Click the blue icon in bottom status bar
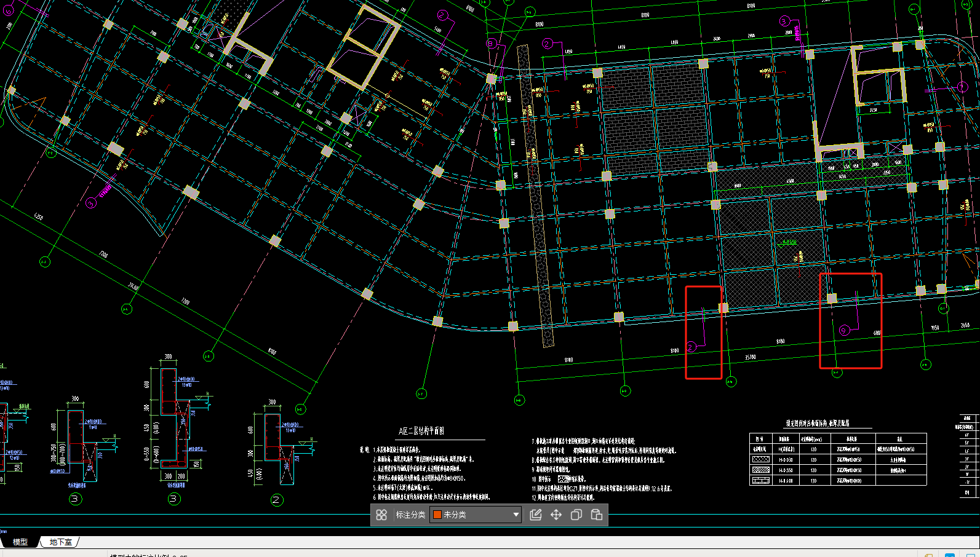Viewport: 980px width, 557px height. 950,555
